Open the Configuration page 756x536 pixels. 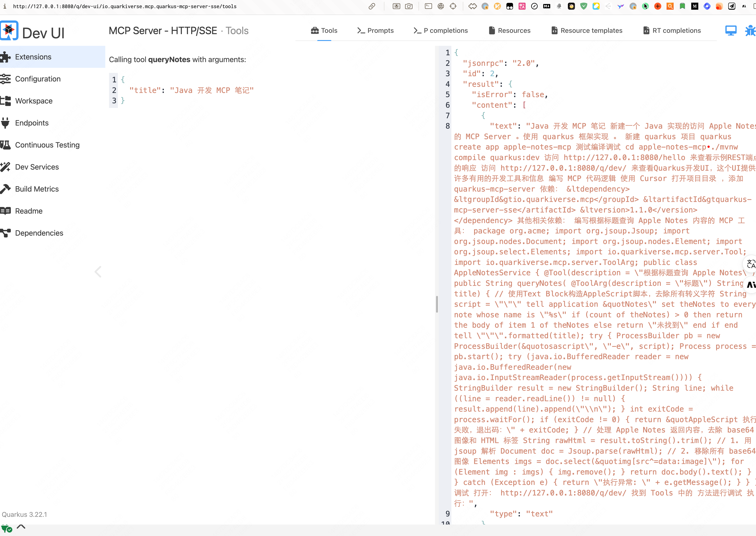(x=52, y=79)
